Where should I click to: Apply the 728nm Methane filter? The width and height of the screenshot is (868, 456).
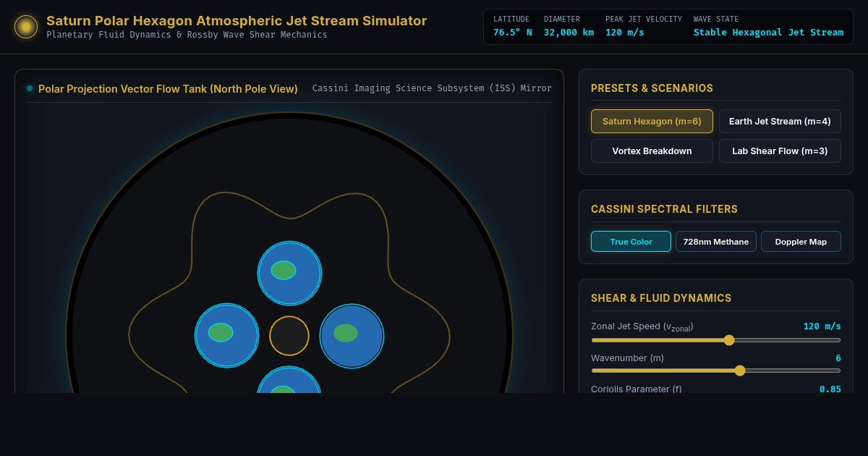(716, 242)
